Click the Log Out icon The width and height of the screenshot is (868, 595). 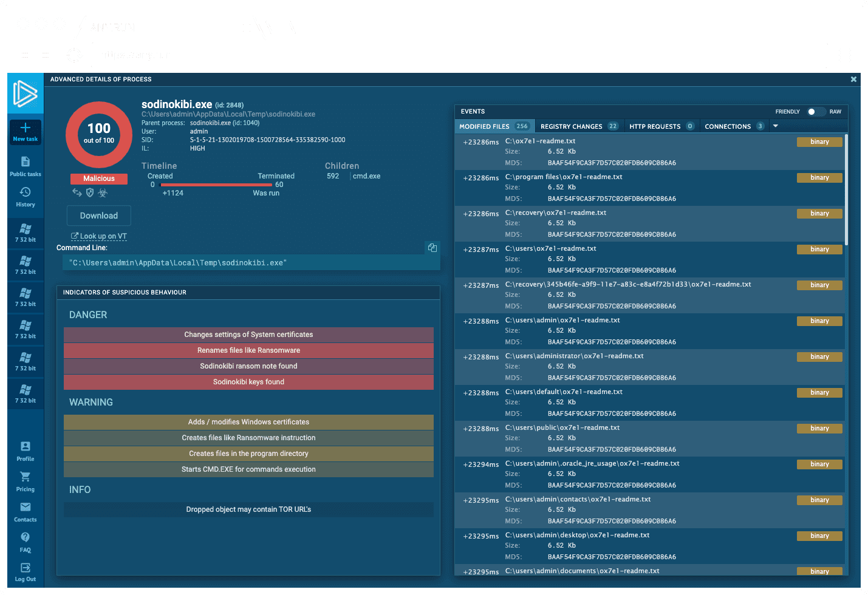26,568
